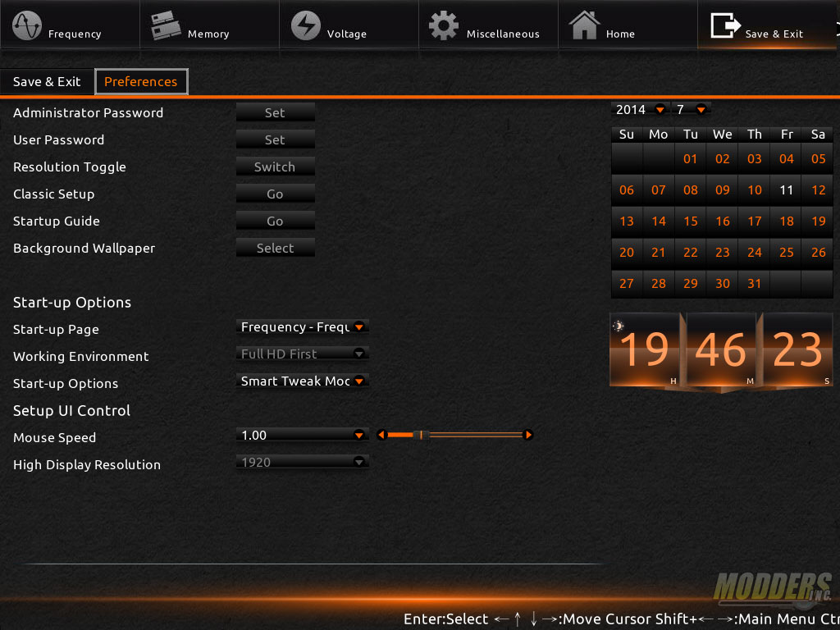The width and height of the screenshot is (840, 630).
Task: Select day 11 on the calendar
Action: [786, 189]
